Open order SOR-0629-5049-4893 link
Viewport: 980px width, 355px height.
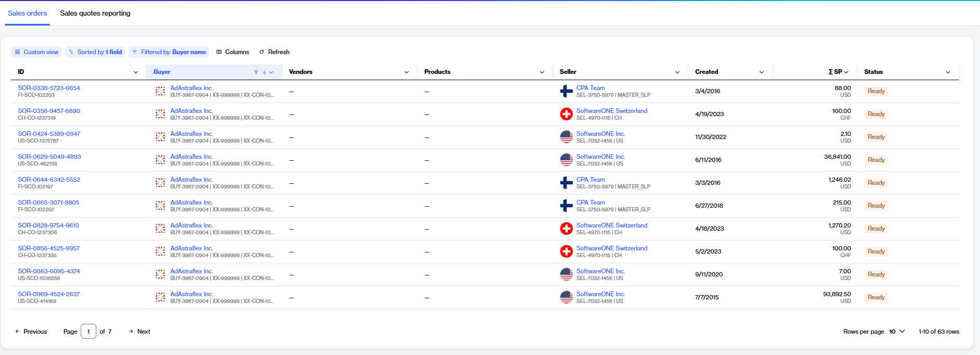tap(49, 157)
